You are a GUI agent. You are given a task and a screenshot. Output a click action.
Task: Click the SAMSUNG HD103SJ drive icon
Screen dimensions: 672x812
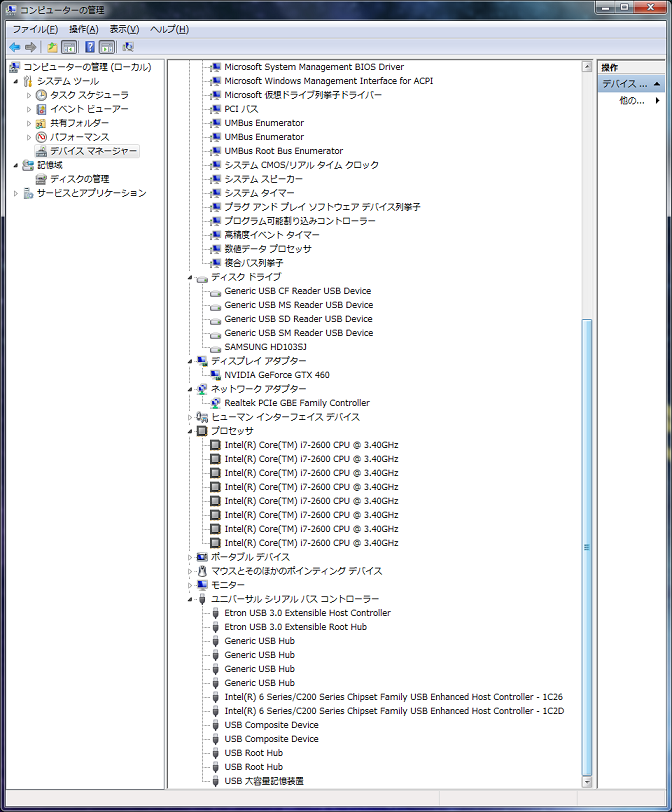[215, 348]
